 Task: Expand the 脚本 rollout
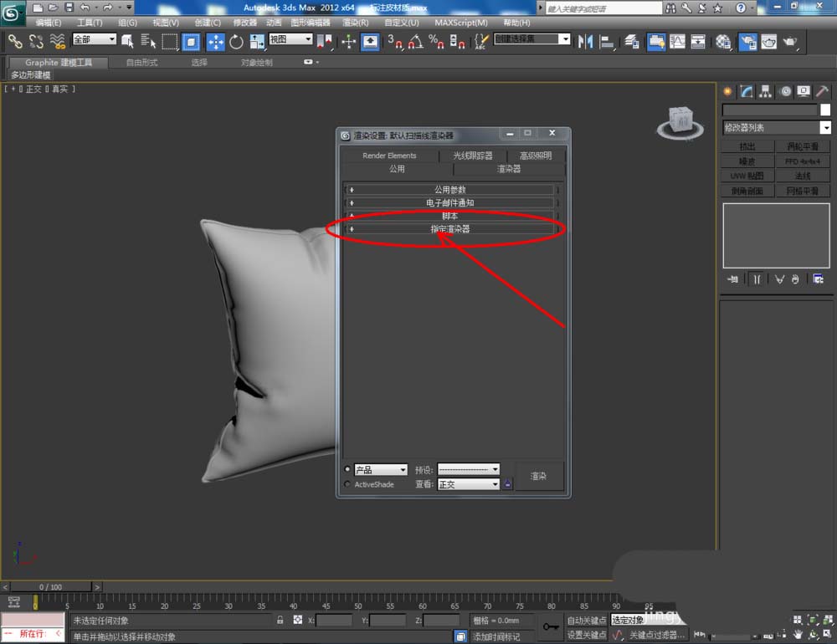pyautogui.click(x=449, y=216)
